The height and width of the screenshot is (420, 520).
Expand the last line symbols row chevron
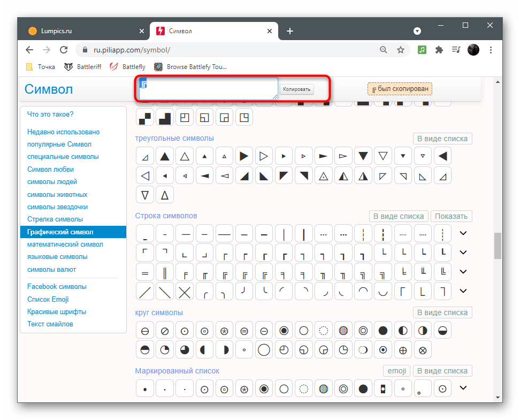pyautogui.click(x=463, y=291)
